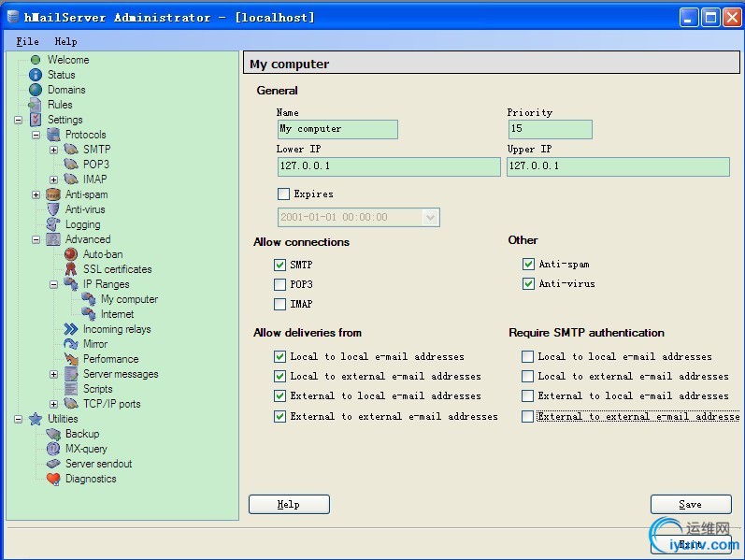Click the Server sendout icon
745x560 pixels.
53,464
